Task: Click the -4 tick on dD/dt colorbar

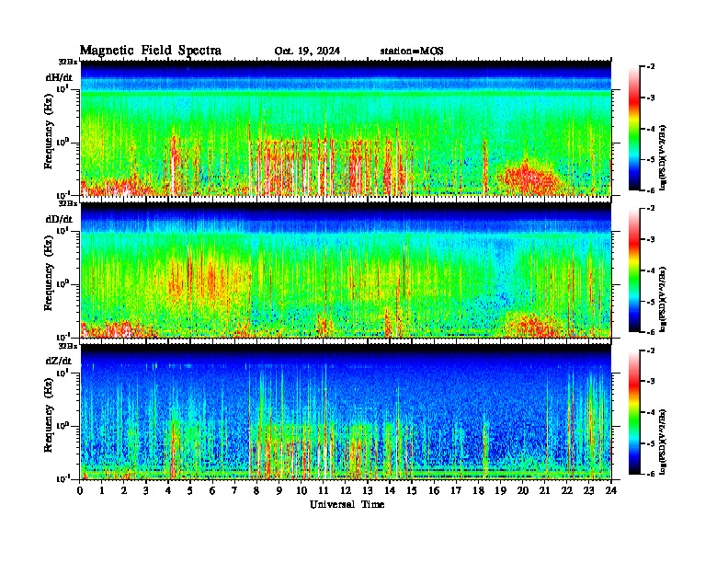Action: (x=651, y=270)
